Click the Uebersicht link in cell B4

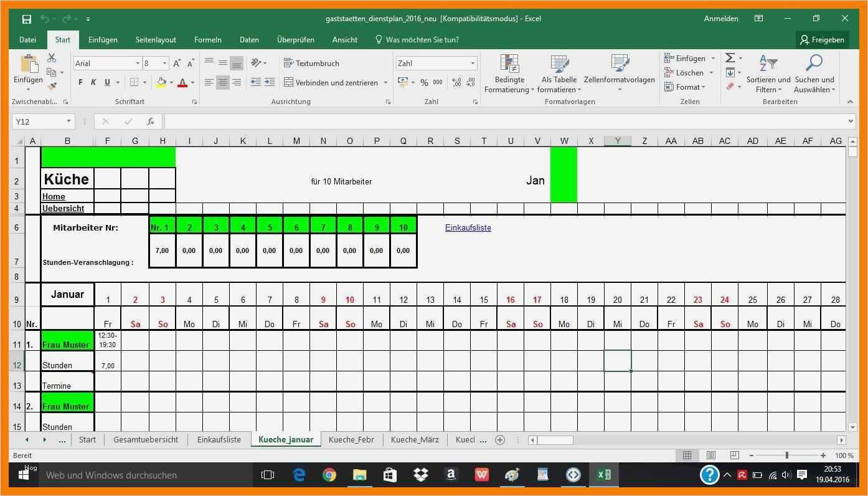click(63, 208)
